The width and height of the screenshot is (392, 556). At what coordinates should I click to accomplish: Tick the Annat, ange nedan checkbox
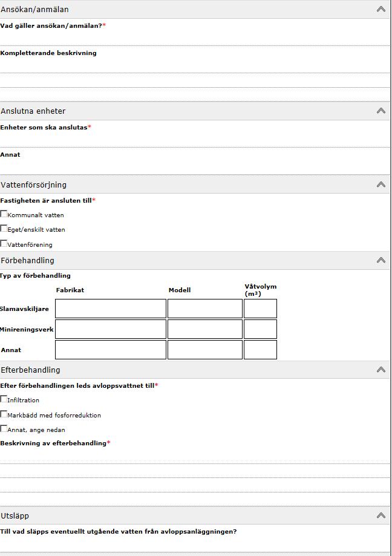pos(4,429)
